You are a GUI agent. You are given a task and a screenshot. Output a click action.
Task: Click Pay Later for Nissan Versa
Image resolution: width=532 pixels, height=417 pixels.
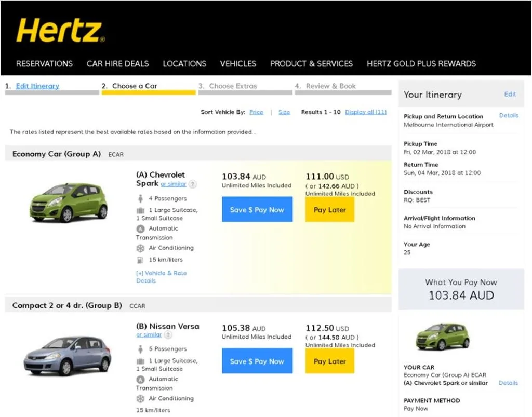pos(329,361)
